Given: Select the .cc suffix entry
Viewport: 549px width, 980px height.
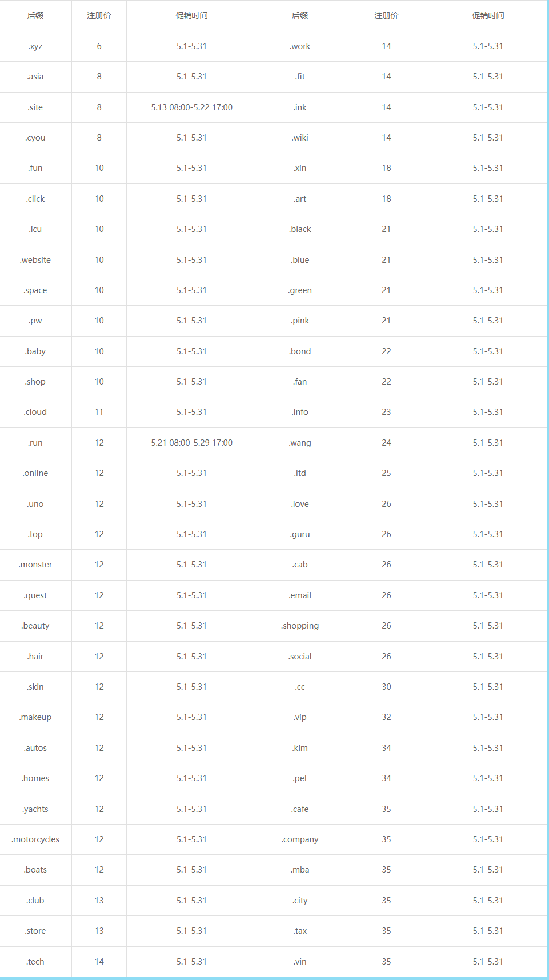Looking at the screenshot, I should click(300, 687).
